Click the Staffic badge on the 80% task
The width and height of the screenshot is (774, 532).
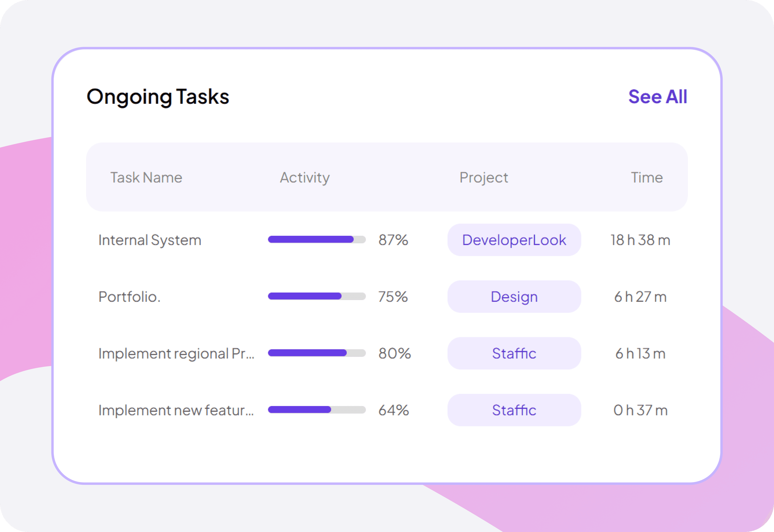pos(514,353)
